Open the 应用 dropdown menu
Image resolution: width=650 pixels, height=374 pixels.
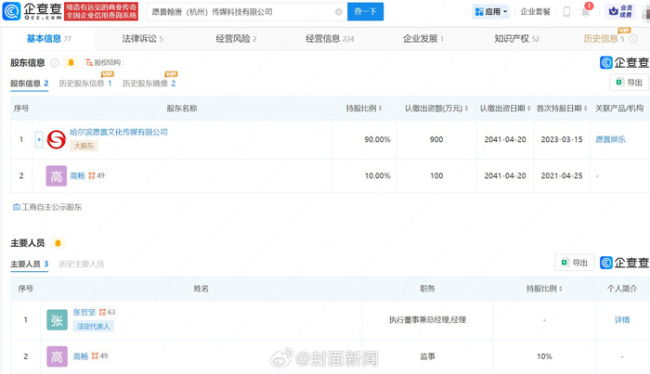491,12
